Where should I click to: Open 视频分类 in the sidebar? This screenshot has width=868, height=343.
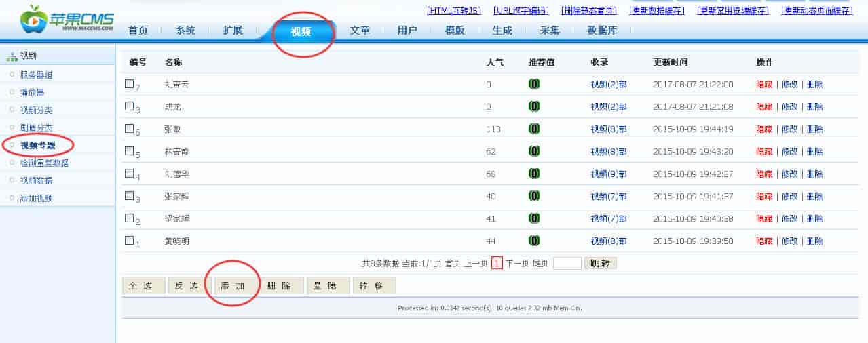tap(36, 110)
